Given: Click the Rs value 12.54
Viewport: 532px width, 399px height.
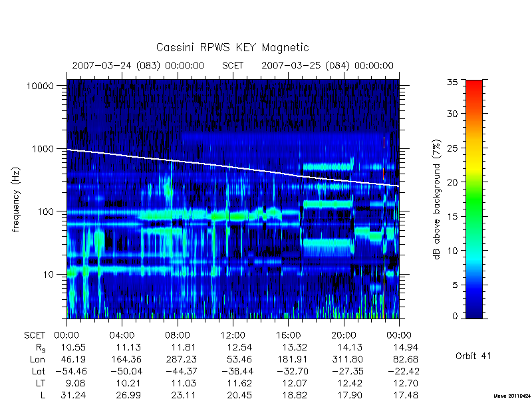Looking at the screenshot, I should pos(239,347).
